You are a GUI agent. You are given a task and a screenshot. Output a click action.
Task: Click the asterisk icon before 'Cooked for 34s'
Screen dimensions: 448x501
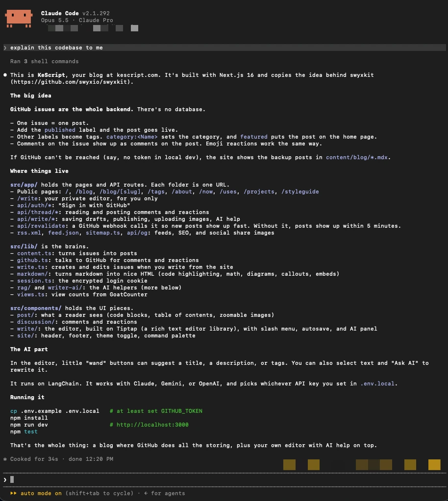point(5,459)
